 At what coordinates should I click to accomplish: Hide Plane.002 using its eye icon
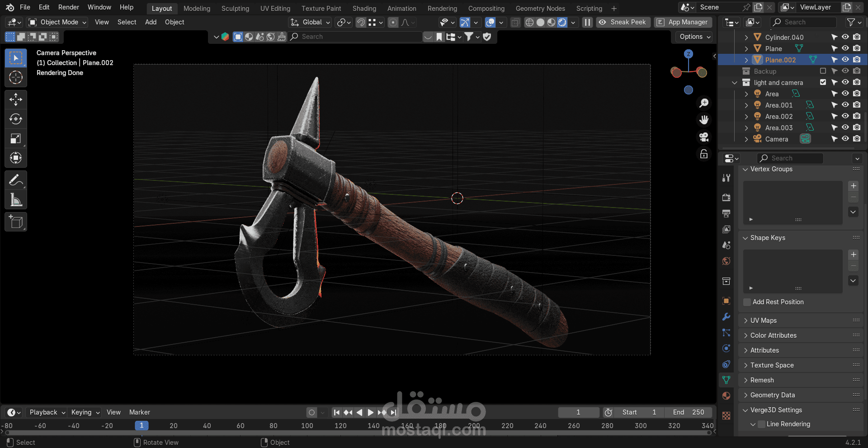(x=845, y=60)
